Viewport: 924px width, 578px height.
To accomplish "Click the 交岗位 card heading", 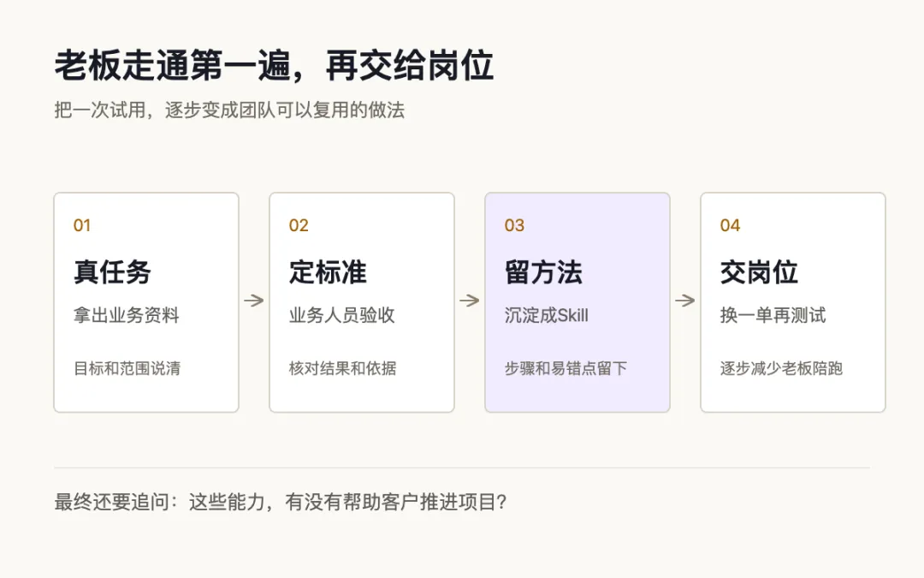I will (x=759, y=272).
